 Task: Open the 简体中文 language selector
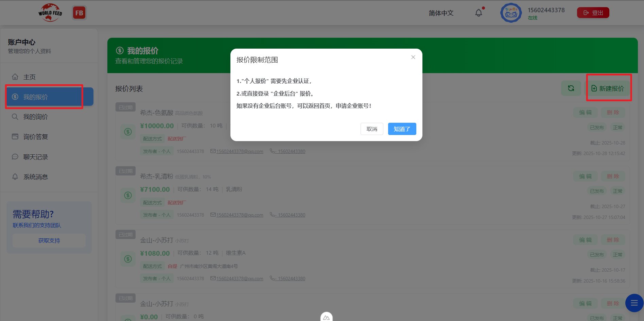tap(441, 13)
